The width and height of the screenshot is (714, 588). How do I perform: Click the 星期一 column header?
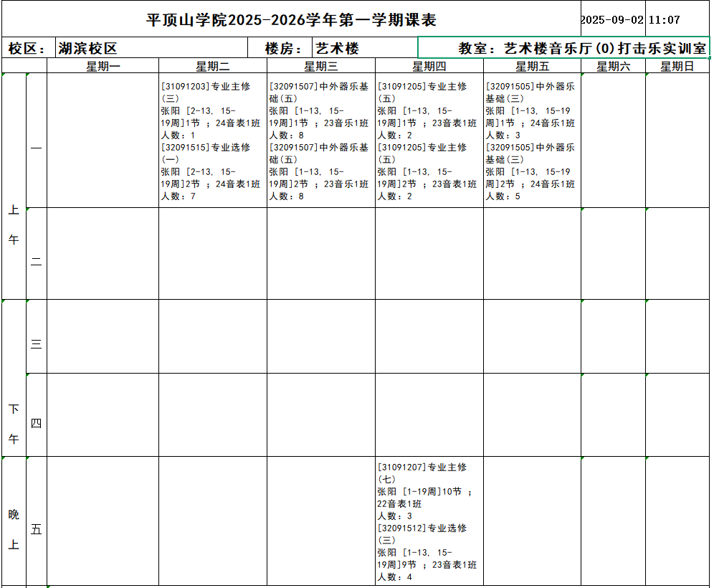[x=103, y=67]
